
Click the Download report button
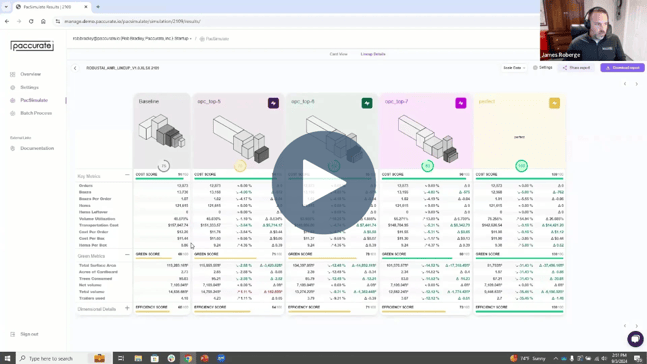click(x=622, y=68)
